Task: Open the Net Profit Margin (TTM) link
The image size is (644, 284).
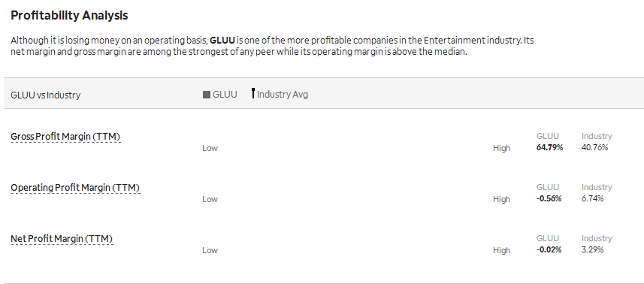Action: pyautogui.click(x=62, y=239)
